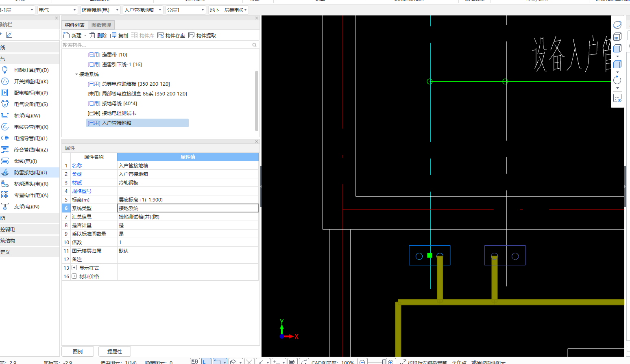The width and height of the screenshot is (630, 364).
Task: Click the fullscreen diagonal arrows icon in status bar
Action: [x=403, y=362]
